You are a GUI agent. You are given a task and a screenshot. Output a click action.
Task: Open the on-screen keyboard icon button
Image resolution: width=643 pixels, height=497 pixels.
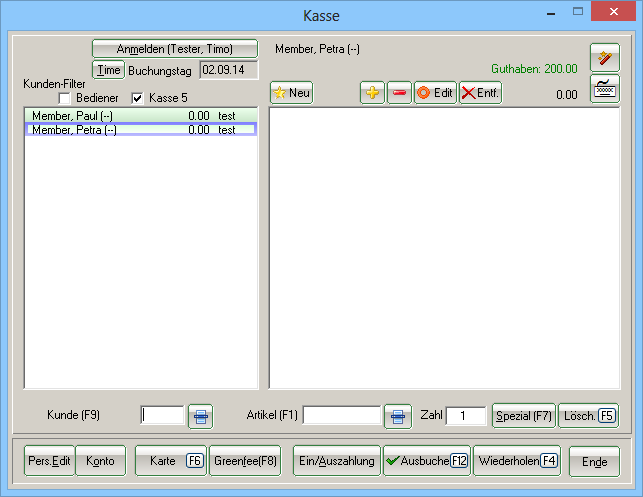point(604,88)
